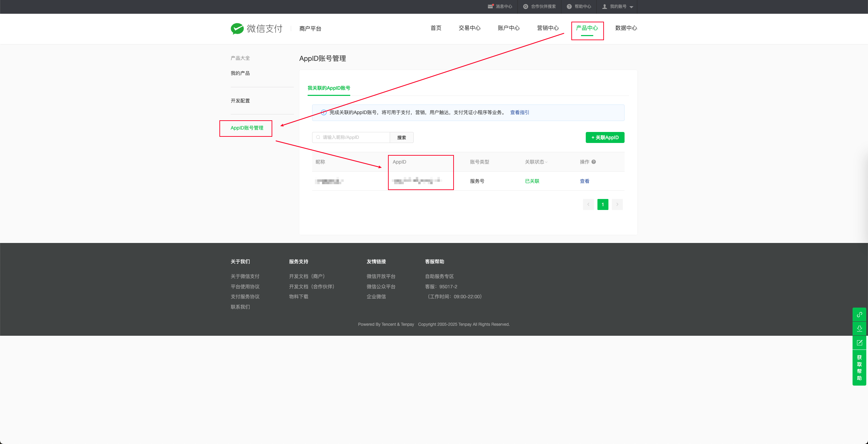868x444 pixels.
Task: Click the edit feedback icon in floating sidebar
Action: [x=859, y=343]
